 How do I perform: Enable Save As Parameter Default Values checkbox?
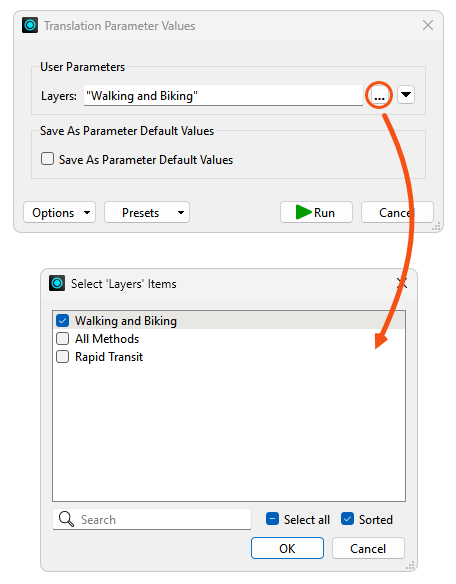tap(47, 159)
